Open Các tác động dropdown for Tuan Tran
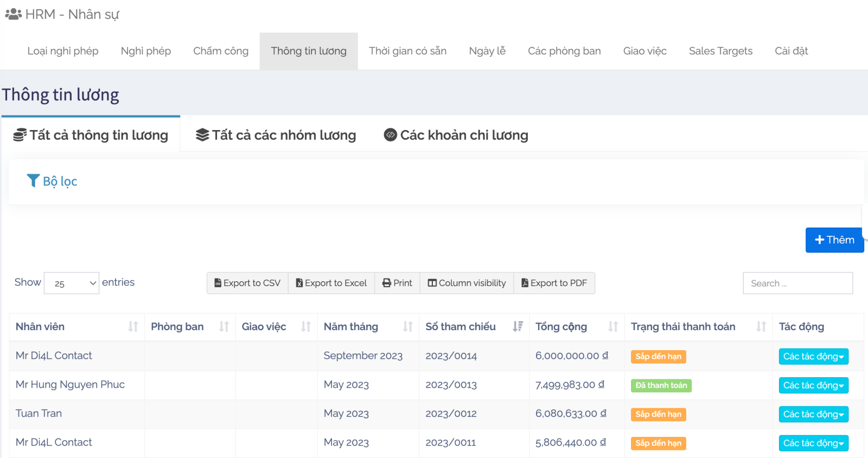The image size is (868, 458). (x=813, y=414)
